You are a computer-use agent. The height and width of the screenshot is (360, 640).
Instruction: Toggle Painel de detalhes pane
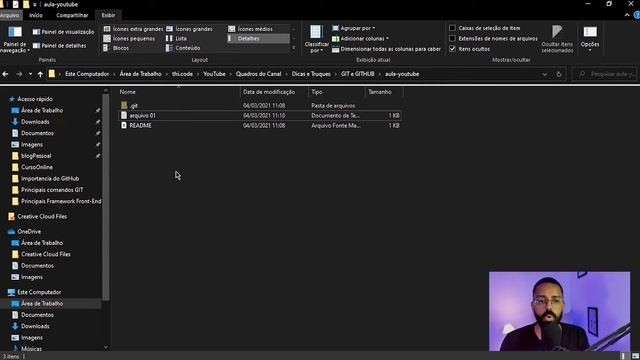60,46
